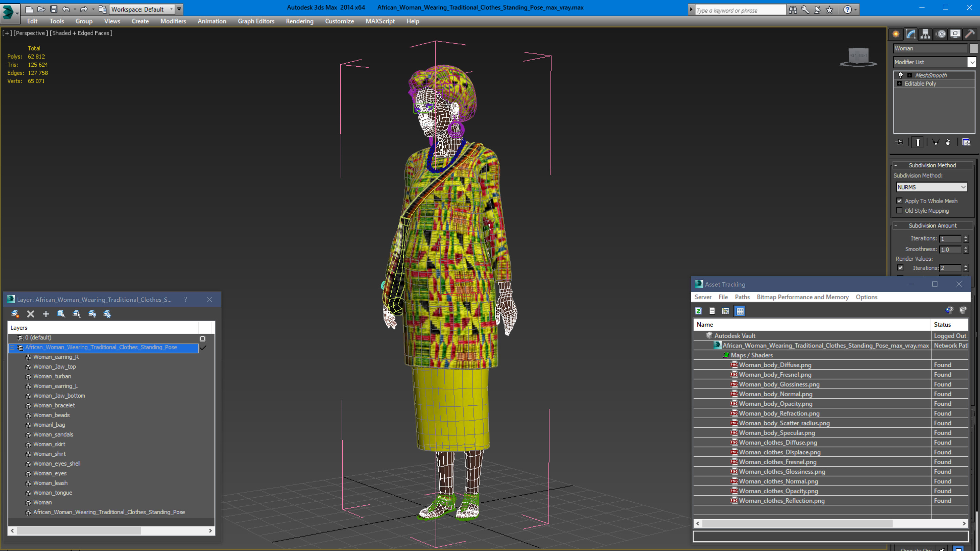980x551 pixels.
Task: Click the Iterations value field
Action: click(x=951, y=239)
